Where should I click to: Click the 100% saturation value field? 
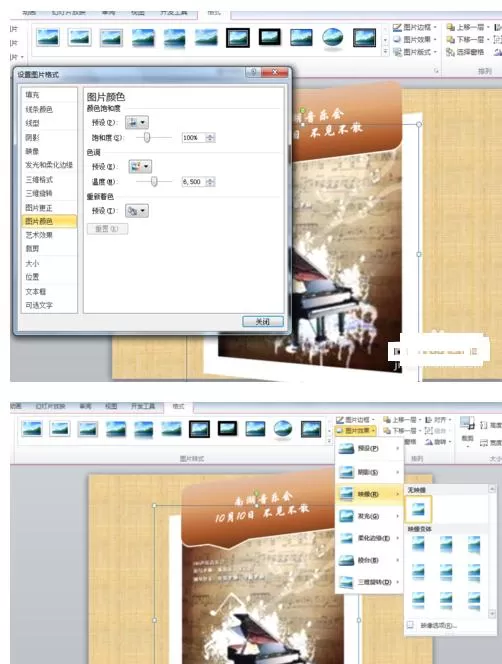193,138
